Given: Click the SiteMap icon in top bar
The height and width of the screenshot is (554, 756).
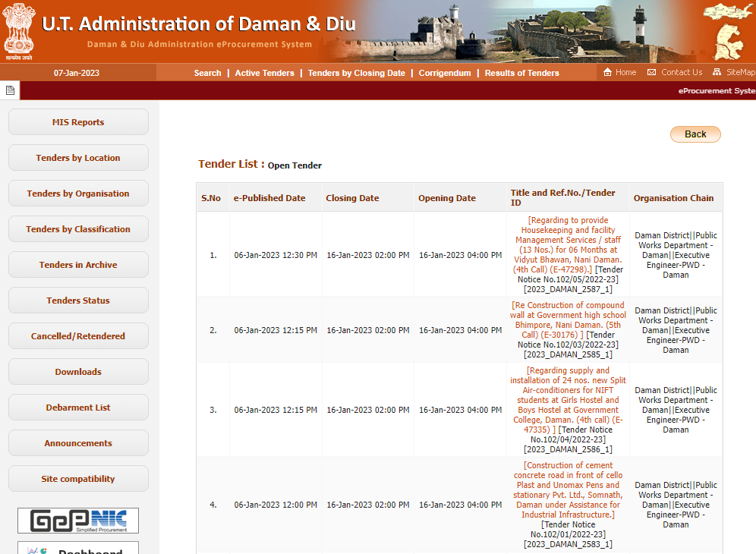Looking at the screenshot, I should pyautogui.click(x=717, y=72).
